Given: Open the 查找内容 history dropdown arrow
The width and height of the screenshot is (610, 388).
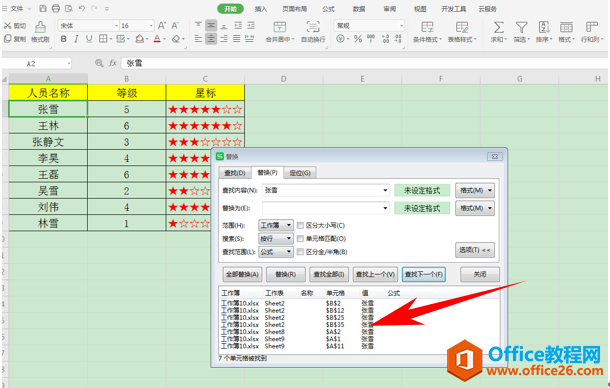Looking at the screenshot, I should coord(385,190).
